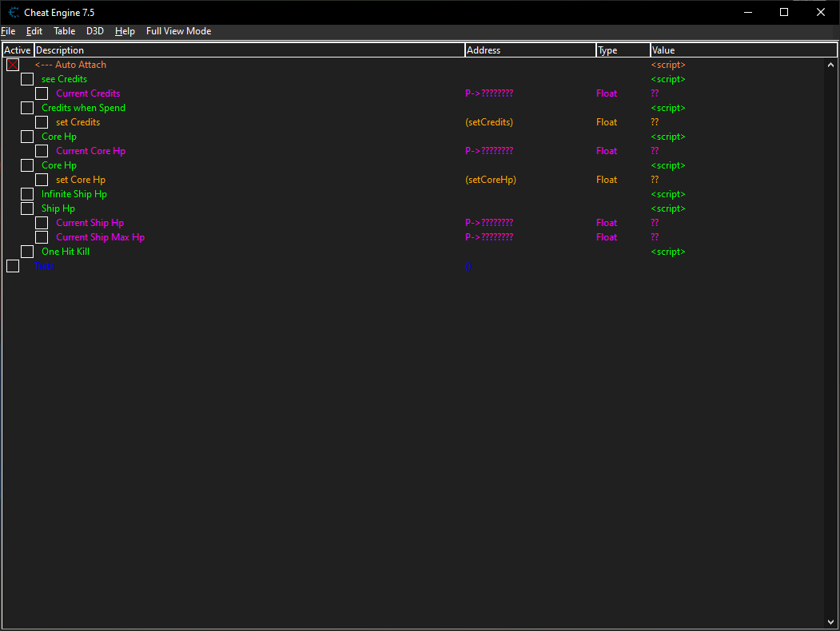
Task: Select the 'set Core Hp' description
Action: coord(81,180)
